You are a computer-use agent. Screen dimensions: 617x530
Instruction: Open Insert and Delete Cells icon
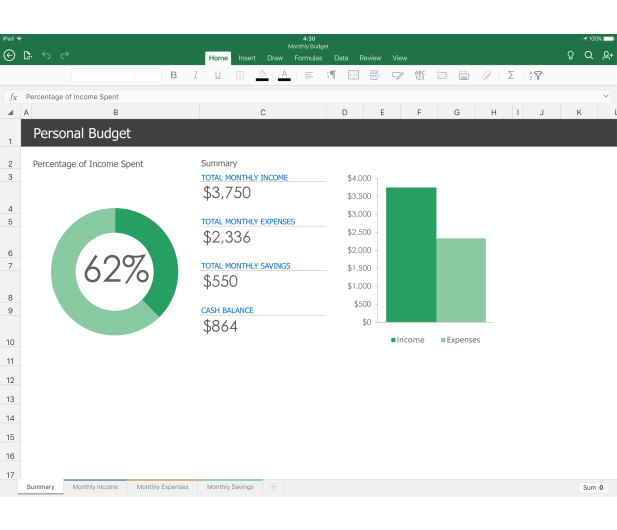tap(442, 75)
